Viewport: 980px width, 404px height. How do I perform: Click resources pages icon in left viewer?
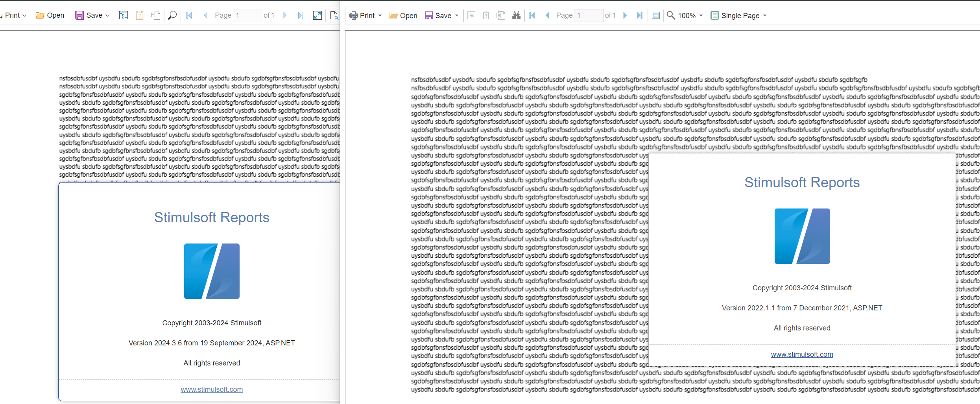[x=156, y=15]
